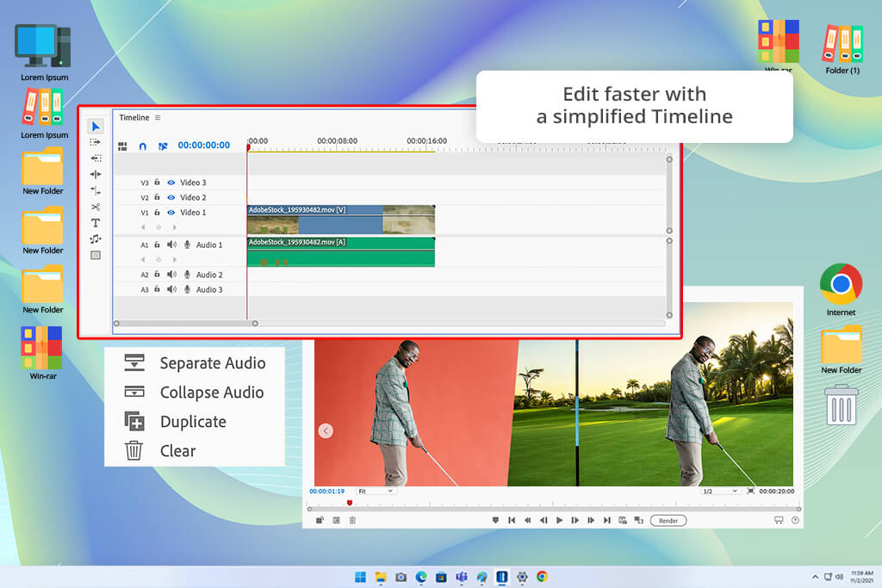Select the AdobeStock audio clip [A]
The width and height of the screenshot is (882, 588).
coord(341,251)
